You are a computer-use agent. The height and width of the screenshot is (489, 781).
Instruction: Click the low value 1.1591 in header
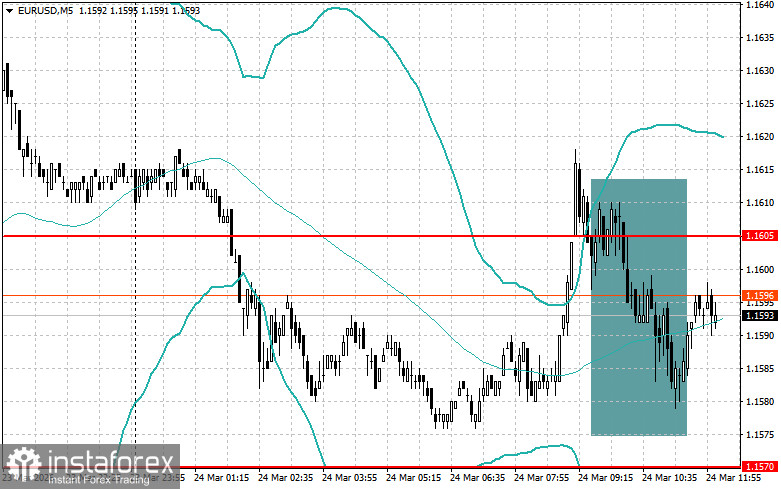click(x=155, y=10)
